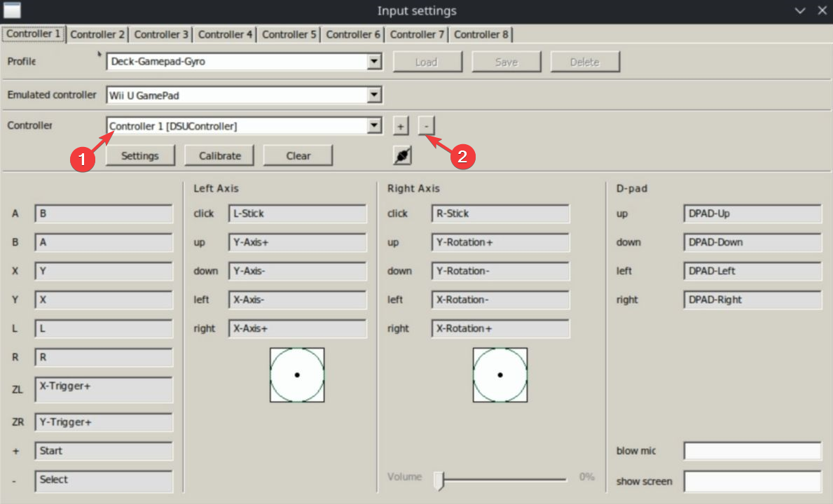Select the D-pad left DPAD-Left field
833x504 pixels.
752,271
